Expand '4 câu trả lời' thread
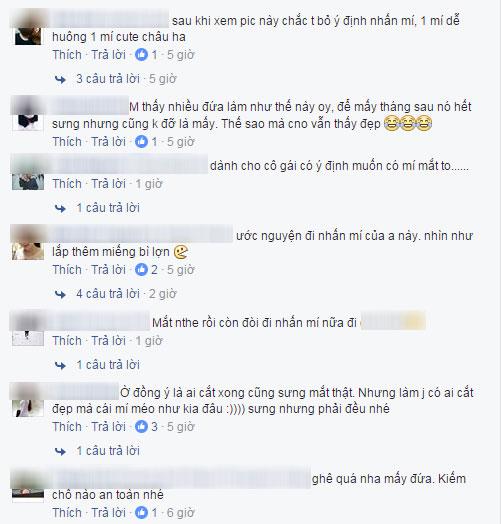The height and width of the screenshot is (524, 501). tap(108, 294)
